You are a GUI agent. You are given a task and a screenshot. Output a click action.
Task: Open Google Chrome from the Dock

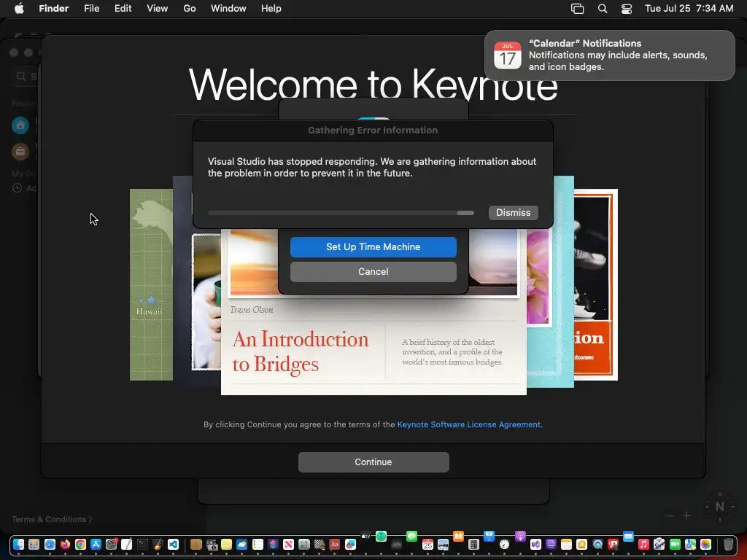80,544
